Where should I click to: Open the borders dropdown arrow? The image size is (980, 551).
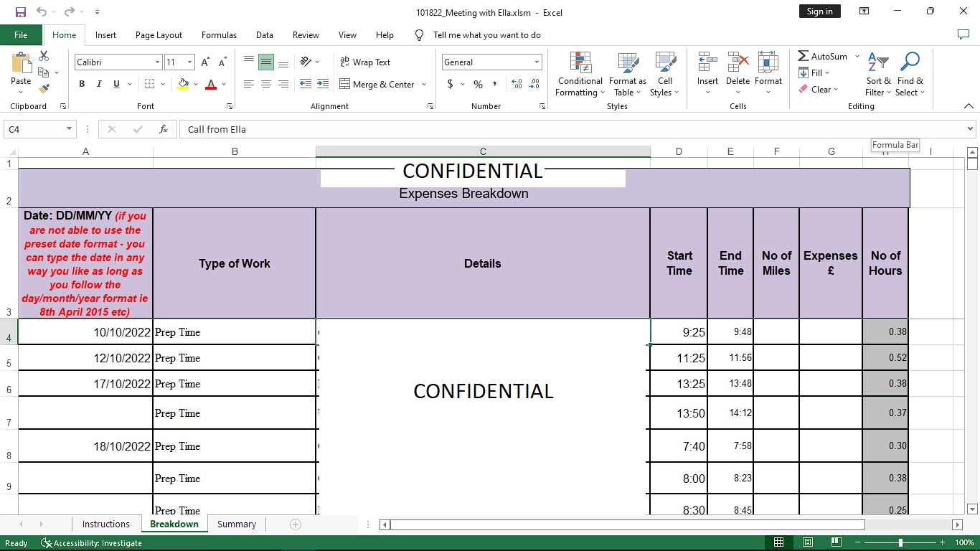163,85
